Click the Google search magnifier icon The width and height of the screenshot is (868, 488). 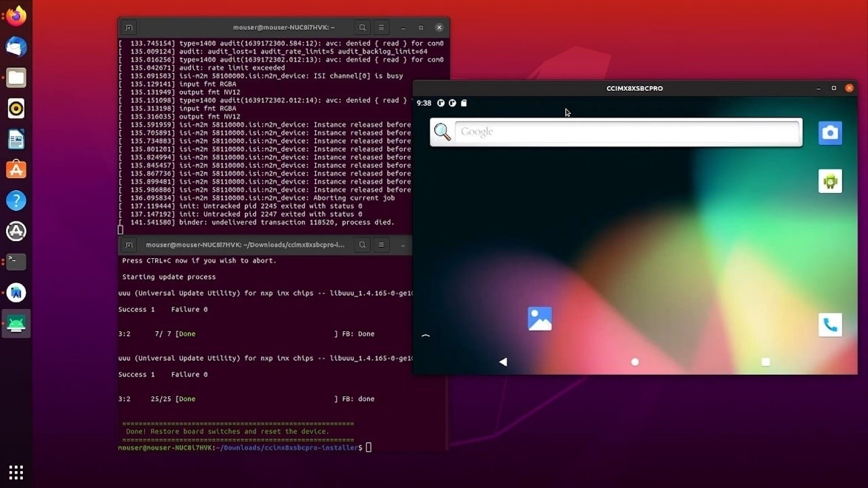(443, 132)
